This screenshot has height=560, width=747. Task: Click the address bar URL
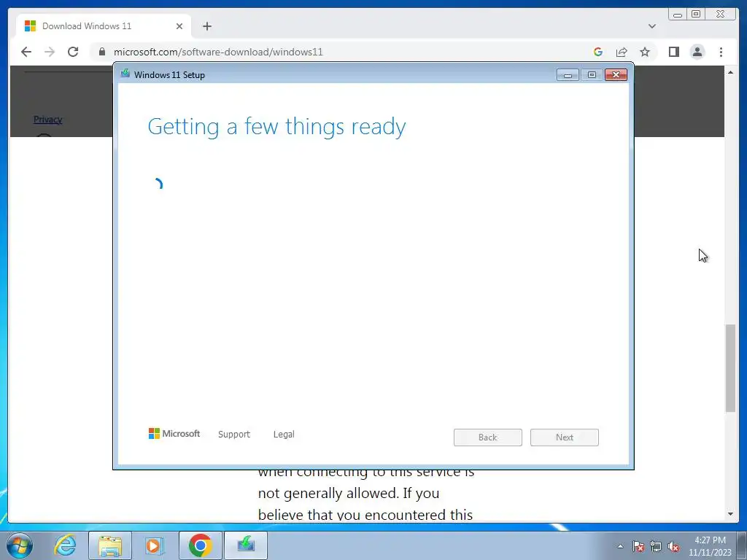(x=218, y=52)
